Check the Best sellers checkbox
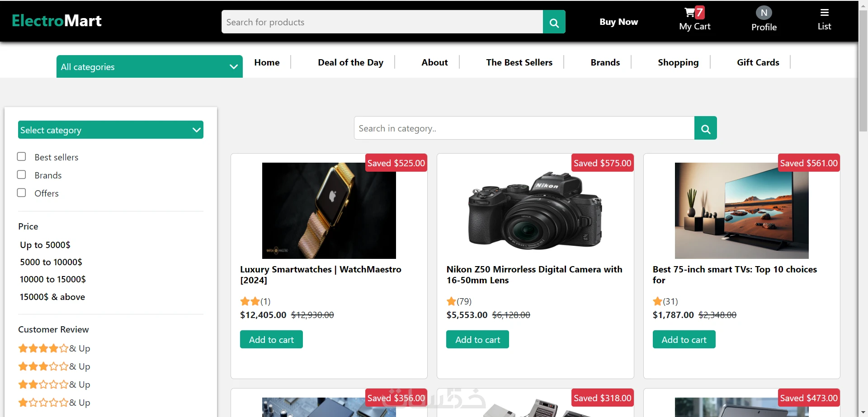Screen dimensions: 868x417 coord(21,157)
